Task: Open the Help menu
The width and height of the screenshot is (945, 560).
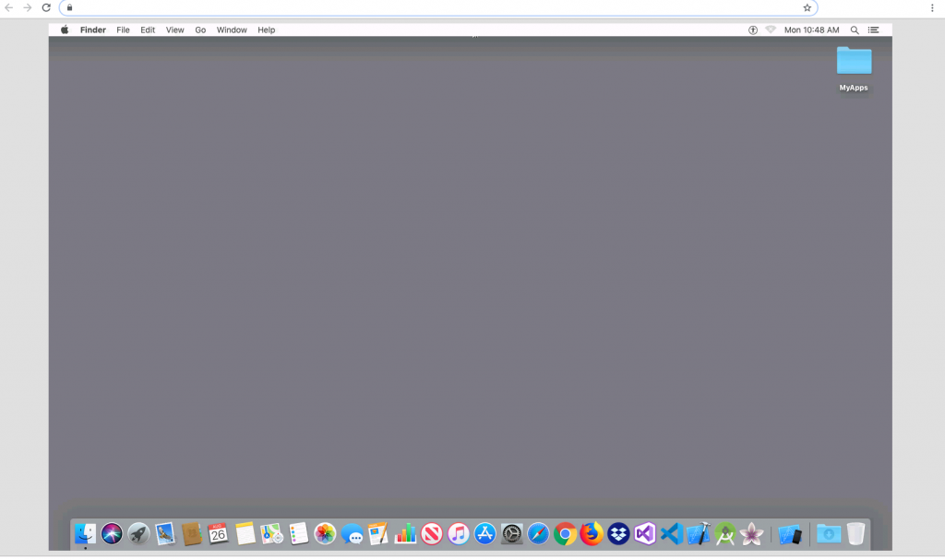Action: (x=267, y=30)
